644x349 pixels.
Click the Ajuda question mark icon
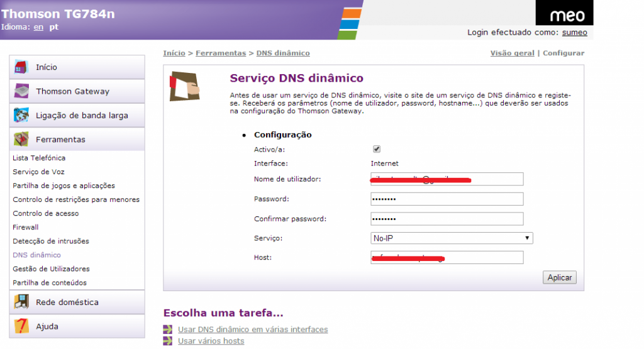click(21, 326)
